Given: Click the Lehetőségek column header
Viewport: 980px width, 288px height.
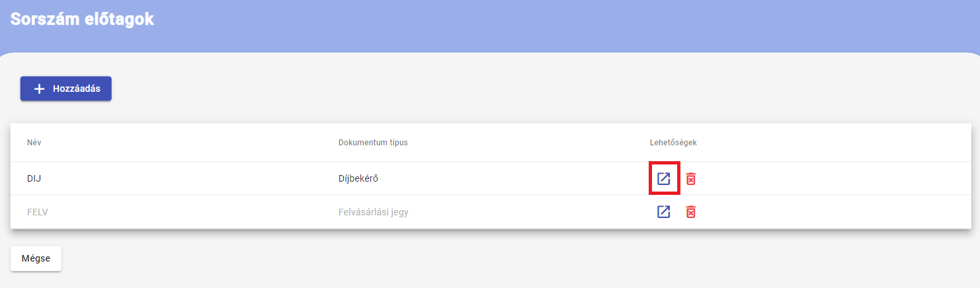Looking at the screenshot, I should coord(673,143).
